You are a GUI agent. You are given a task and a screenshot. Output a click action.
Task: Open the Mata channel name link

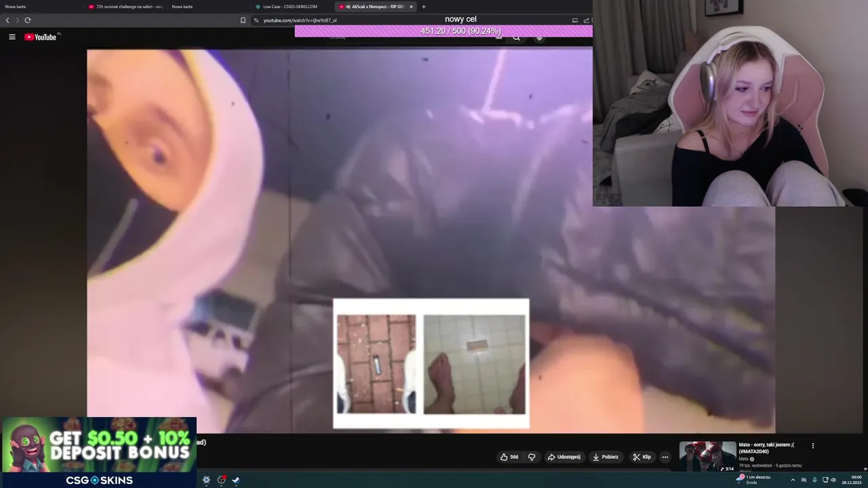(x=744, y=459)
